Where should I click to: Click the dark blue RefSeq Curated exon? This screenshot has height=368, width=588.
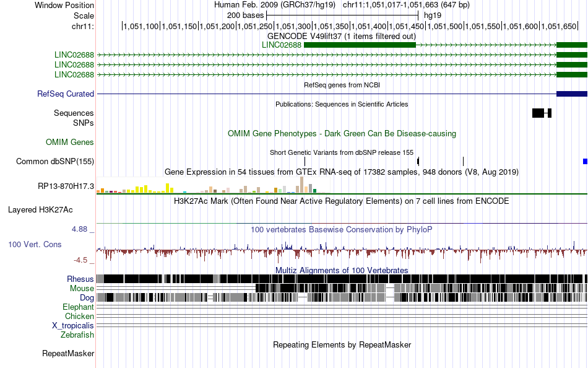click(572, 94)
